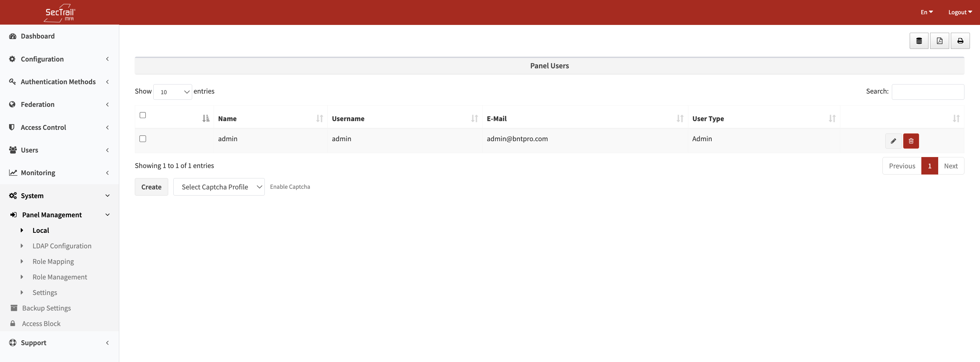Click the PDF export icon button
980x362 pixels.
pyautogui.click(x=939, y=41)
